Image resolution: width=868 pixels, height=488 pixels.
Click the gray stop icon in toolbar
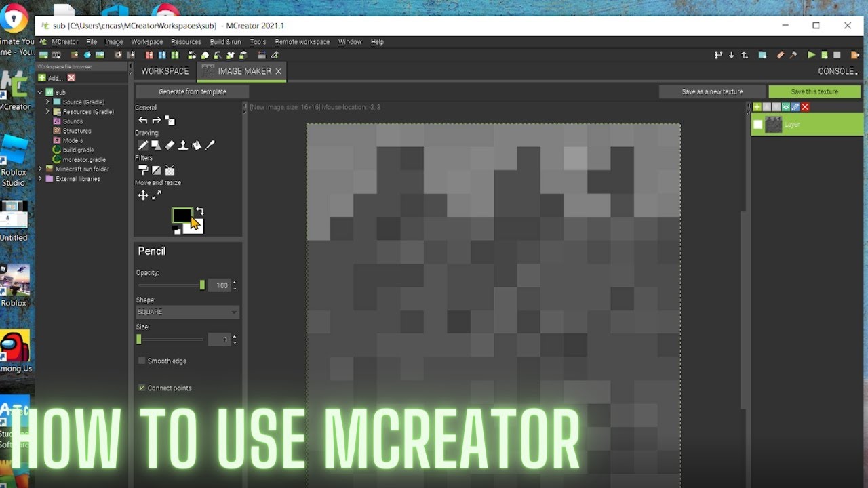point(837,55)
